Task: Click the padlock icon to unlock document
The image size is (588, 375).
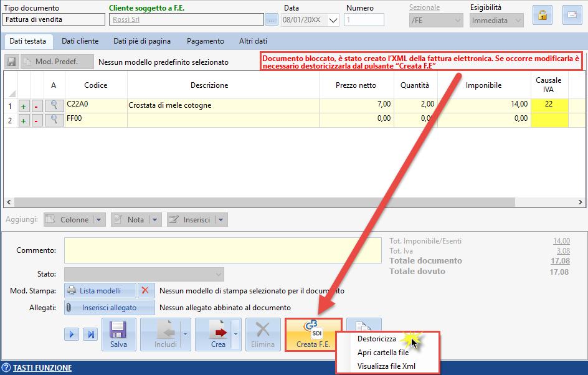Action: pos(543,16)
